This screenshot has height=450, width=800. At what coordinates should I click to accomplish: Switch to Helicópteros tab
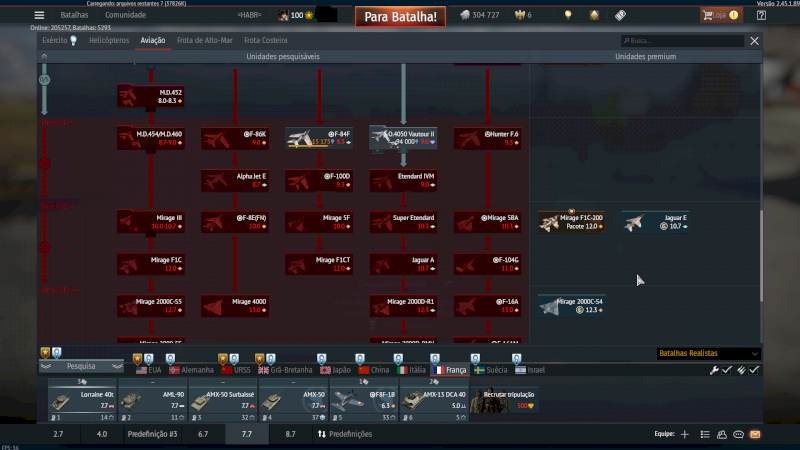click(109, 40)
